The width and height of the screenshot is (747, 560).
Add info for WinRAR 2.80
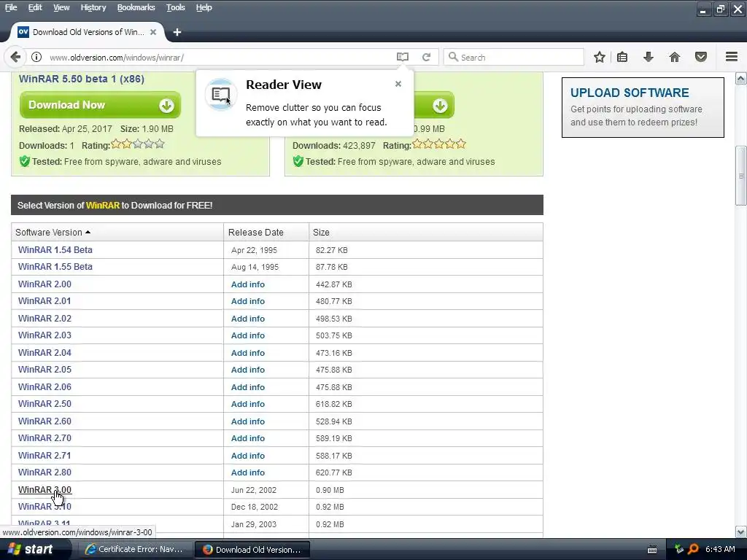point(248,472)
